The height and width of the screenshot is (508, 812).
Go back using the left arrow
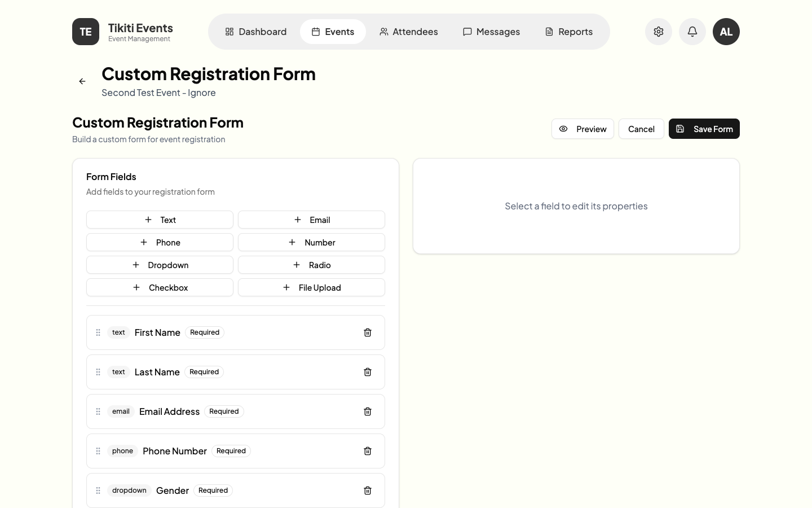(82, 81)
